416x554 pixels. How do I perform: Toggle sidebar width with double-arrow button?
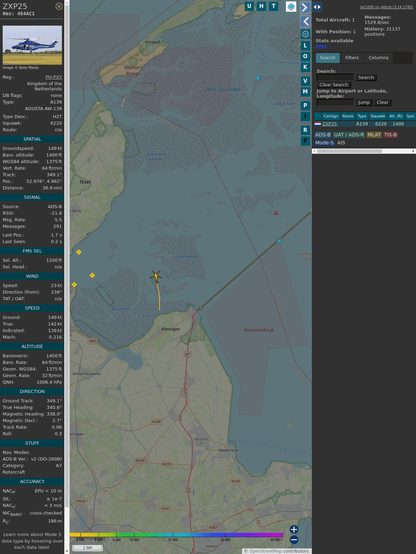point(317,7)
